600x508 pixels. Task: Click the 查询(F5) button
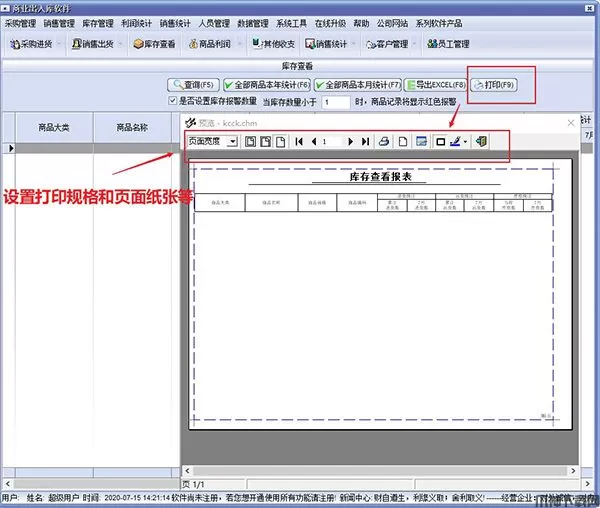[x=193, y=85]
